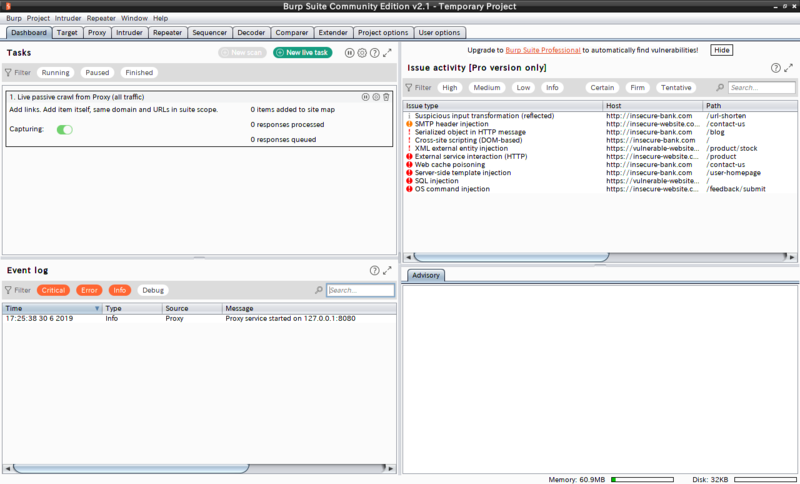Click Event log filter funnel icon
This screenshot has height=484, width=800.
pos(8,290)
